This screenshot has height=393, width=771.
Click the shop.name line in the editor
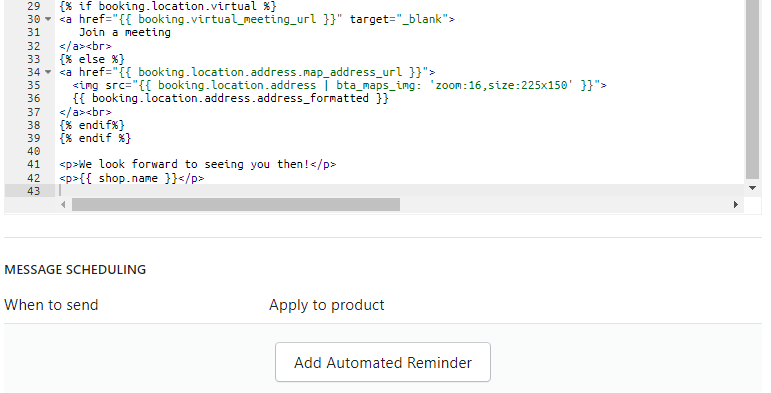(132, 178)
